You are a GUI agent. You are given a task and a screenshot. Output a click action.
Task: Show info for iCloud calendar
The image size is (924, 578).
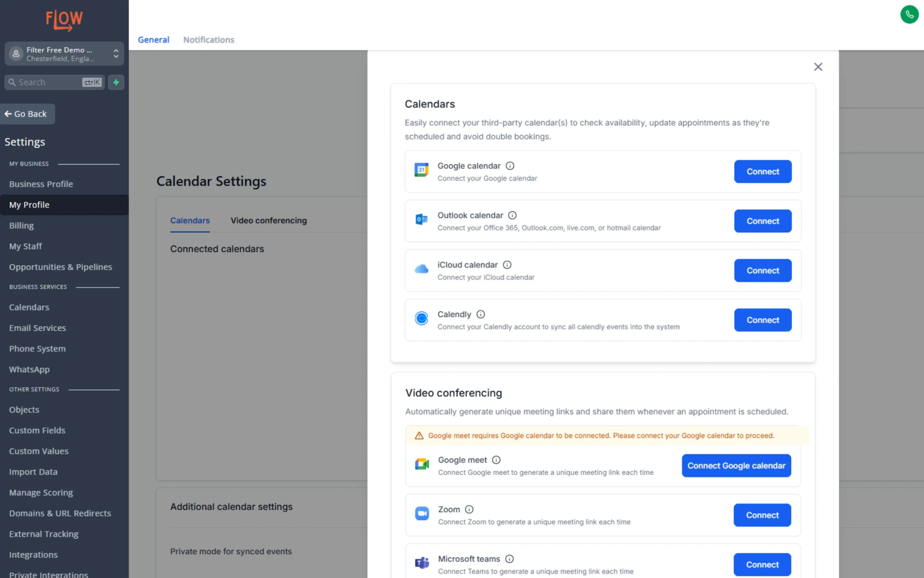click(507, 265)
